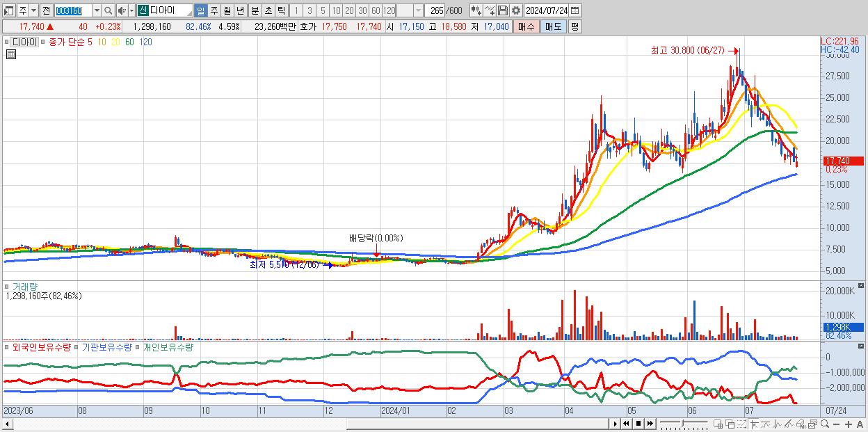
Task: Click the 매도 sell button
Action: point(554,26)
